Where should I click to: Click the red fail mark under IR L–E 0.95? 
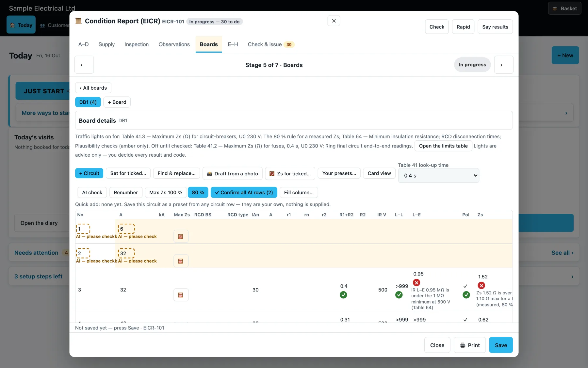click(x=416, y=283)
